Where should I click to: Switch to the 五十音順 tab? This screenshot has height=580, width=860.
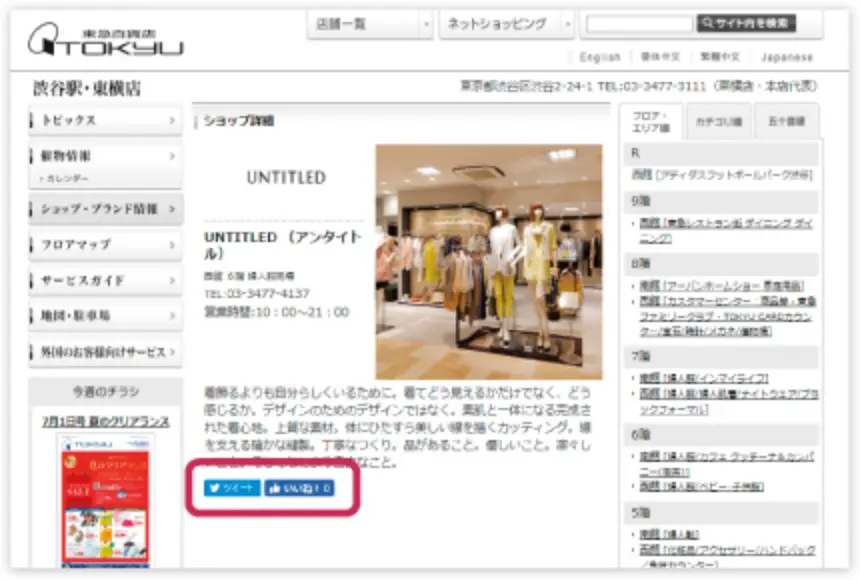tap(786, 121)
